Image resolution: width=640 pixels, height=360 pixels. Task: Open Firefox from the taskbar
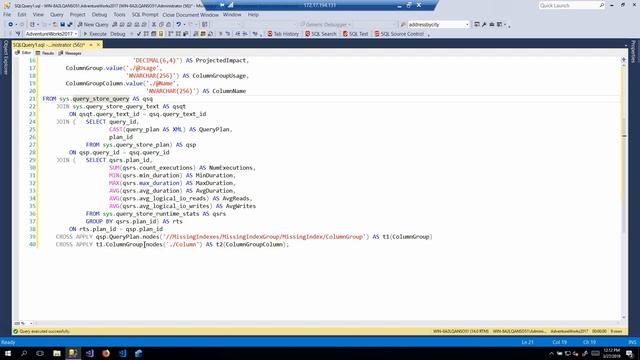(106, 353)
